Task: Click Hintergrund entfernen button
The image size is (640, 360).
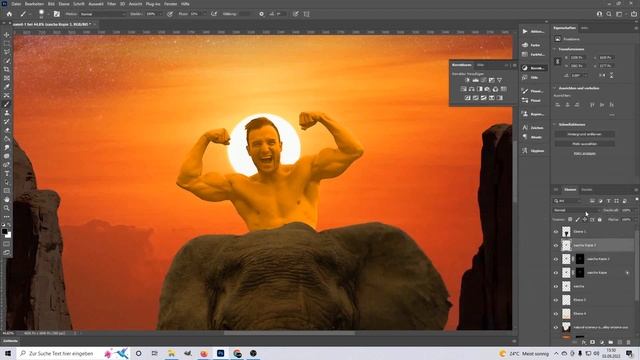Action: point(584,134)
